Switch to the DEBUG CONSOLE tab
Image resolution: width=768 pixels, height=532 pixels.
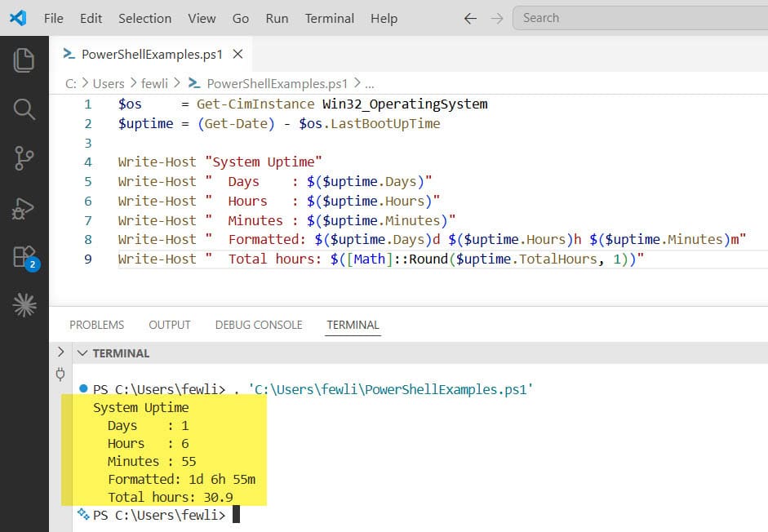point(259,325)
